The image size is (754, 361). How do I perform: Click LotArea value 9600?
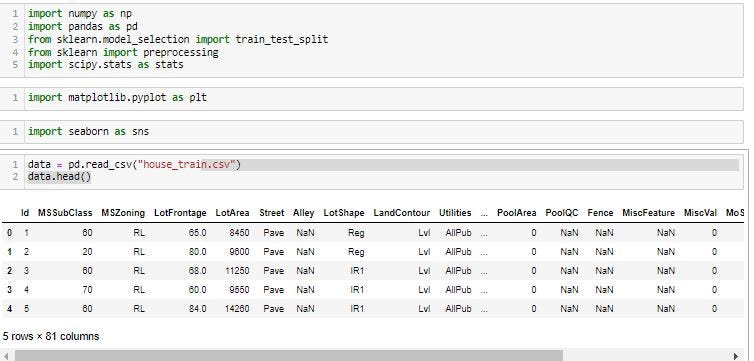(240, 252)
